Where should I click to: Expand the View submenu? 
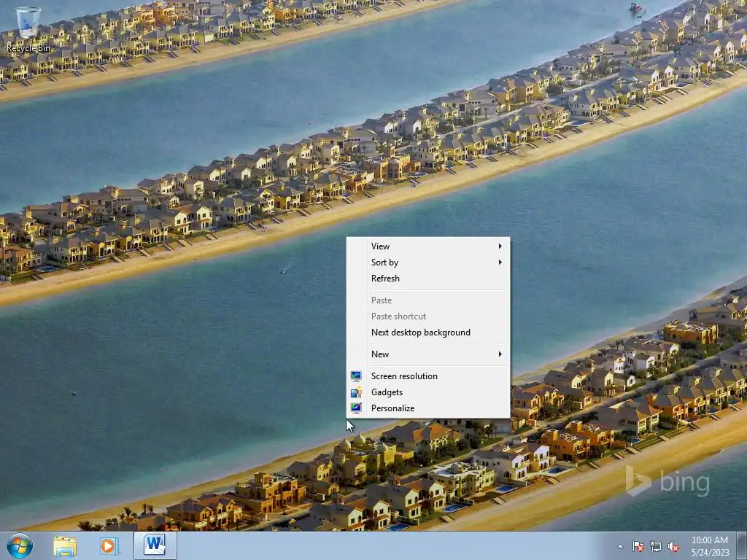click(x=427, y=246)
